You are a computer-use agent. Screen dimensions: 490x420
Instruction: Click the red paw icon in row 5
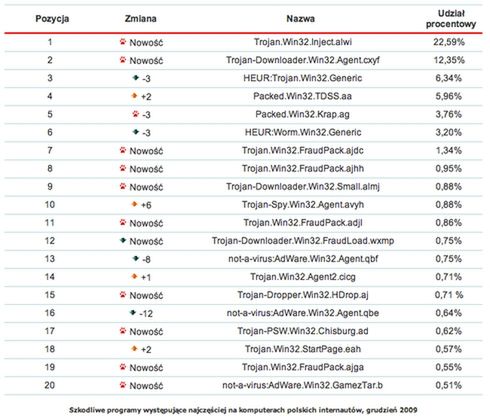coord(135,114)
